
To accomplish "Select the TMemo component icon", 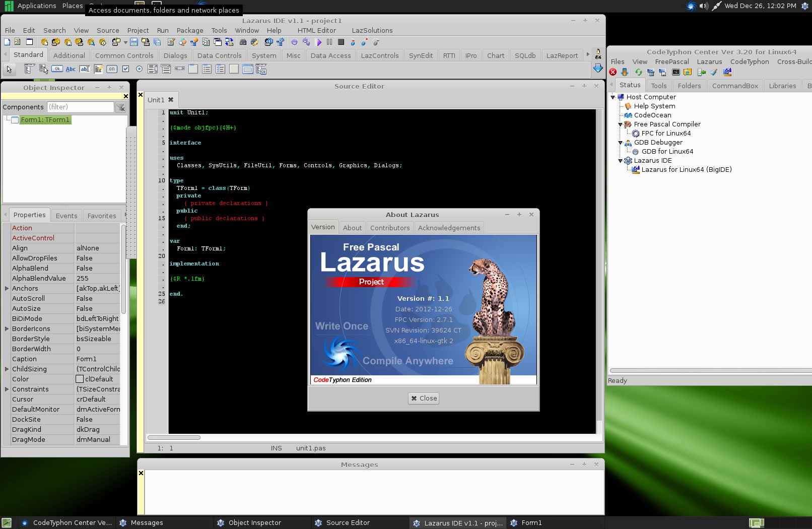I will click(x=98, y=69).
